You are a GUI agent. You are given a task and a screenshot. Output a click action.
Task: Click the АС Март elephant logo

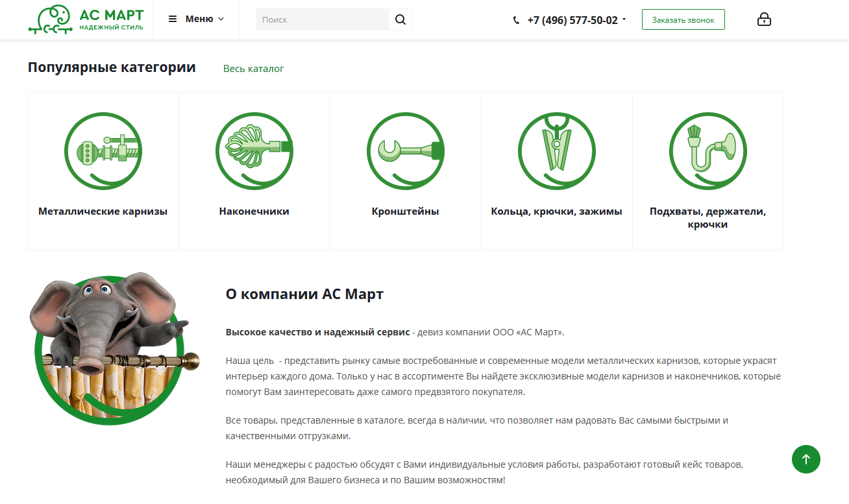click(x=86, y=19)
